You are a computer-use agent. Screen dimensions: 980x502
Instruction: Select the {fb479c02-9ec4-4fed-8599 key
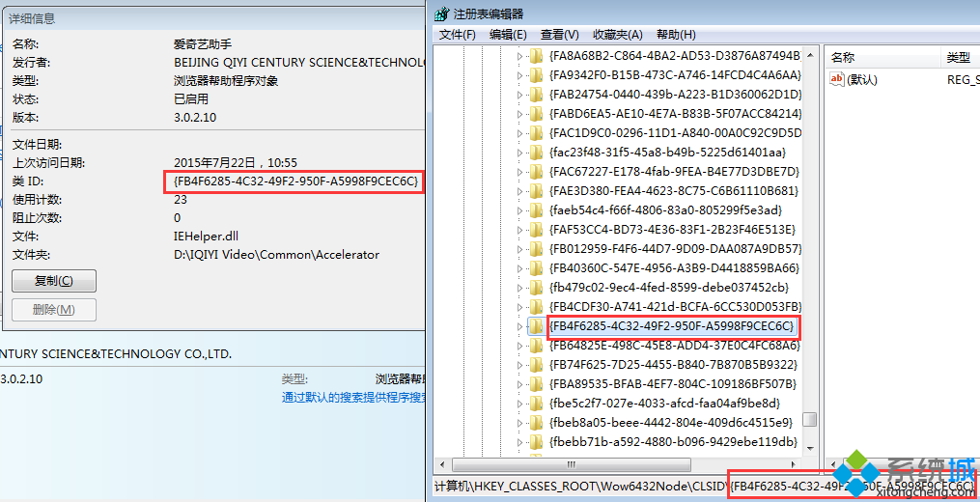669,288
